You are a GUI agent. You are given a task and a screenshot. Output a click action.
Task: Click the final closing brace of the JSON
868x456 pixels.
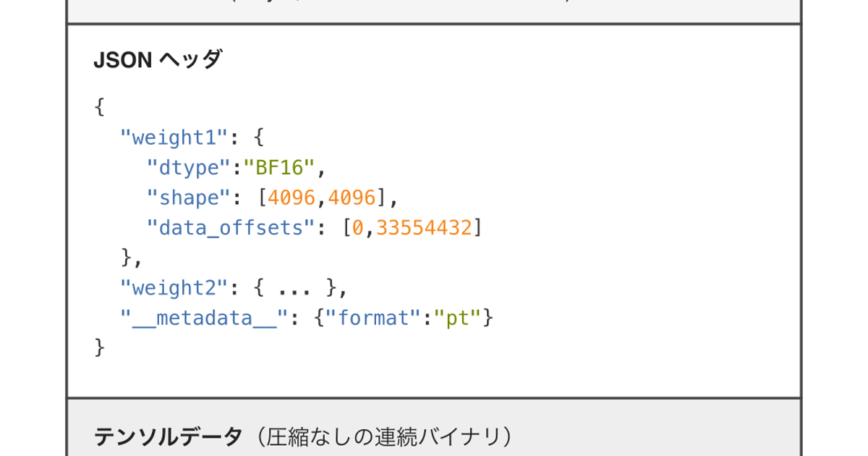tap(100, 348)
